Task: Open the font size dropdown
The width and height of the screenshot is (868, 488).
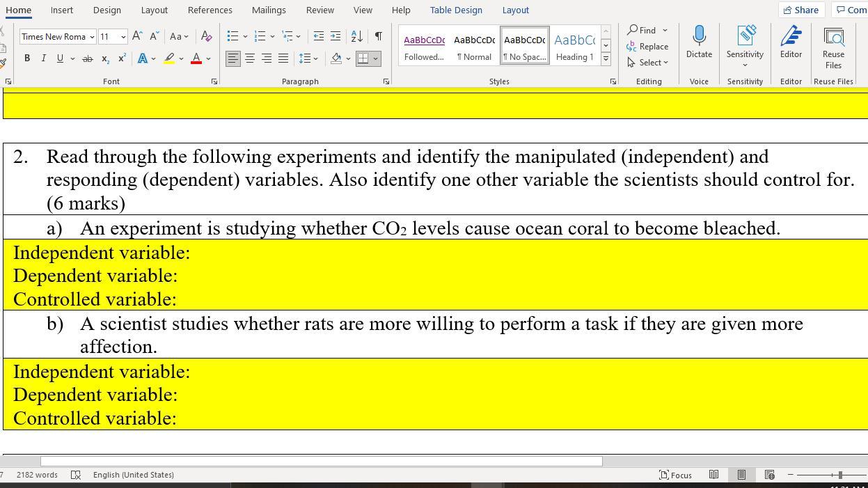Action: pyautogui.click(x=123, y=37)
